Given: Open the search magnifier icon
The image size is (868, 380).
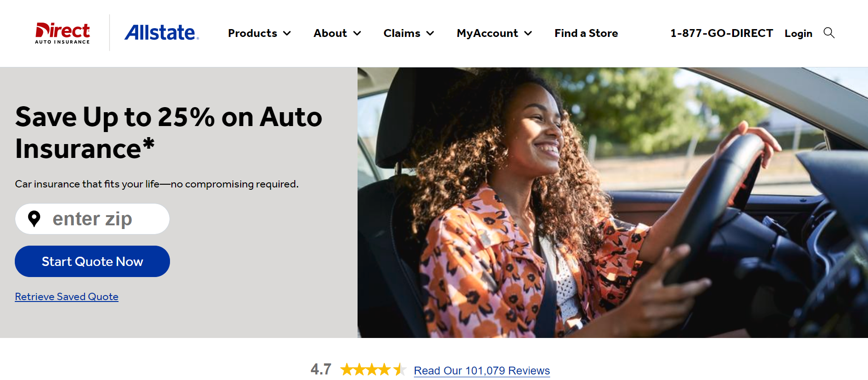Looking at the screenshot, I should point(829,33).
